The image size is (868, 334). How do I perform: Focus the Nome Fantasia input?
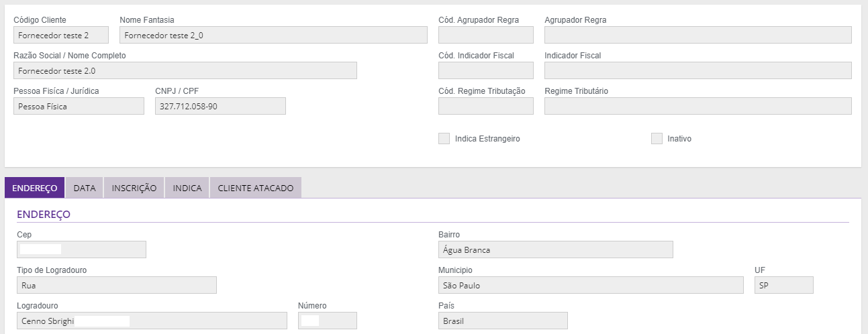pyautogui.click(x=273, y=35)
